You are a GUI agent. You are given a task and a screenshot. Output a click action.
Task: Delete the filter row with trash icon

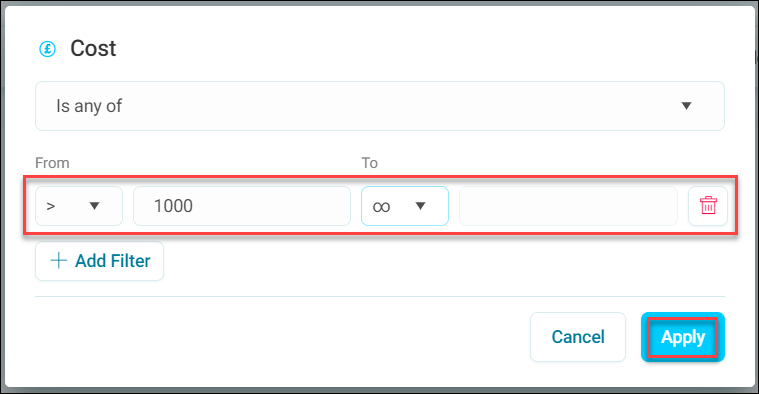[708, 206]
